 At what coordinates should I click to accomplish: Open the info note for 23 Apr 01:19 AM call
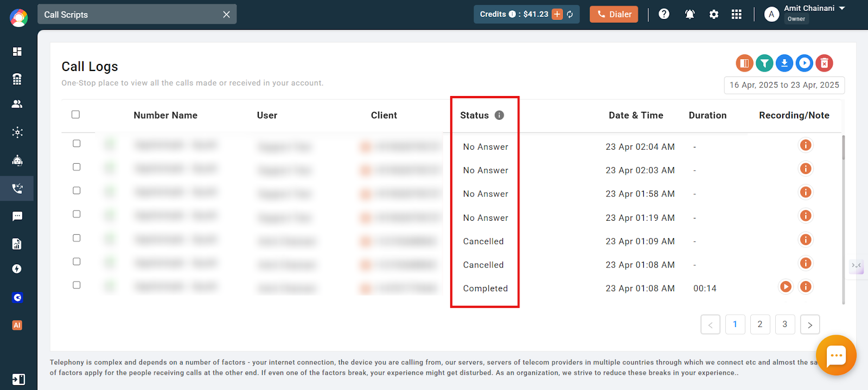pyautogui.click(x=806, y=216)
